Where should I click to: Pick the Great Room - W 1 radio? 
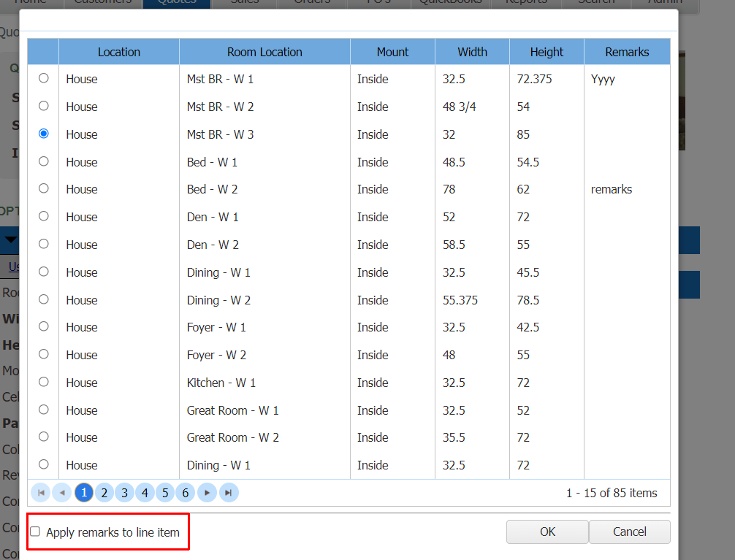tap(44, 410)
